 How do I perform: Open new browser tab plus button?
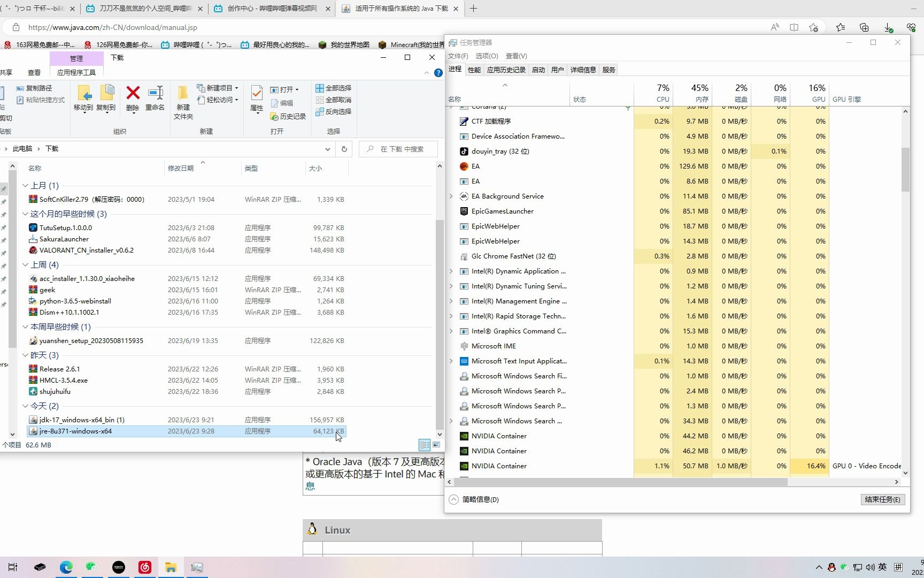coord(474,9)
